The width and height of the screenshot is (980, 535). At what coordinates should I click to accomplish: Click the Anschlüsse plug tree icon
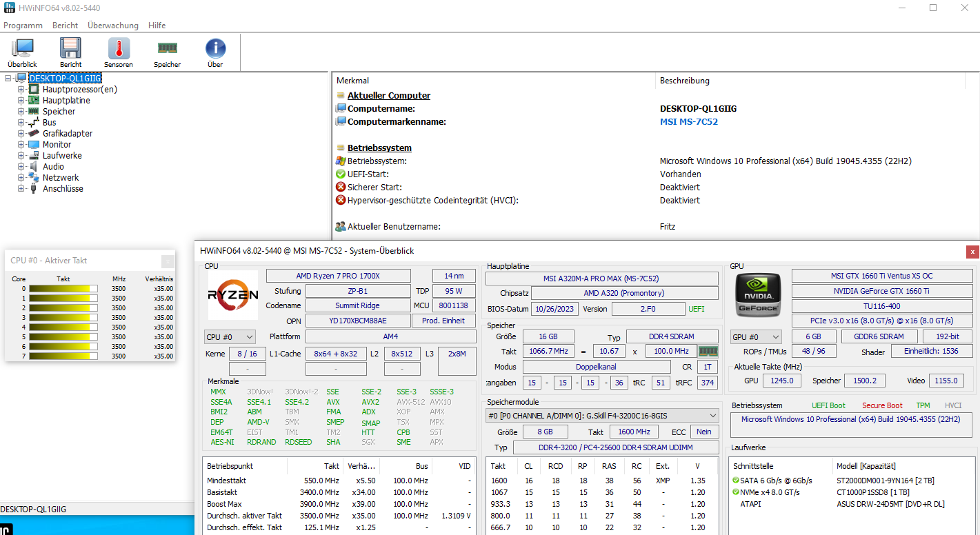pos(33,188)
